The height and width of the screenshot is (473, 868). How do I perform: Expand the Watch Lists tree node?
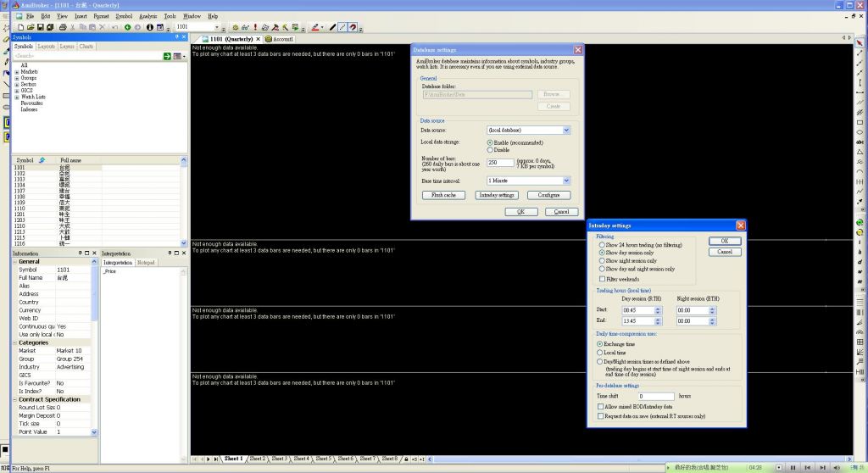point(17,97)
